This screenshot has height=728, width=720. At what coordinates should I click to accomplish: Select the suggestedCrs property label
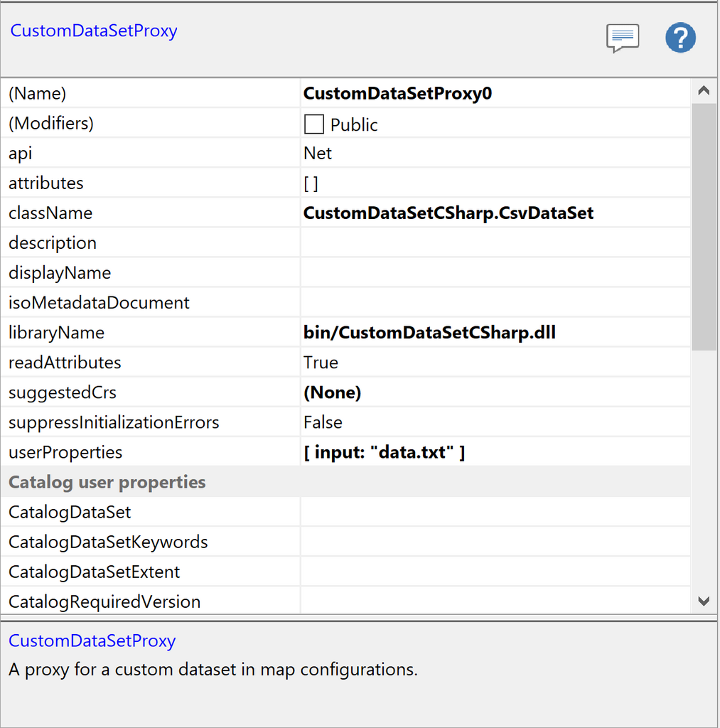[63, 392]
